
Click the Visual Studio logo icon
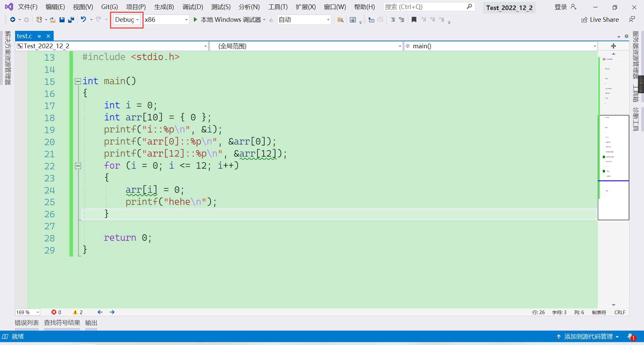[9, 7]
